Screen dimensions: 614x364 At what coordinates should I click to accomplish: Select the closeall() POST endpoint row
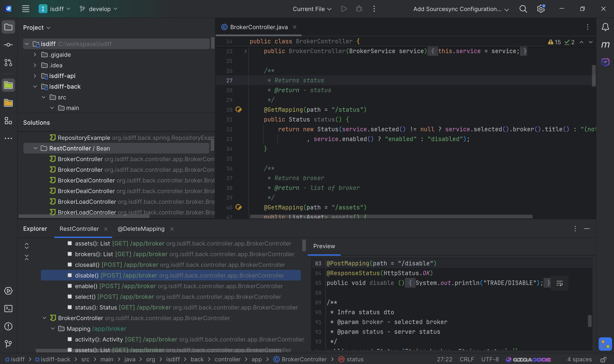click(171, 265)
